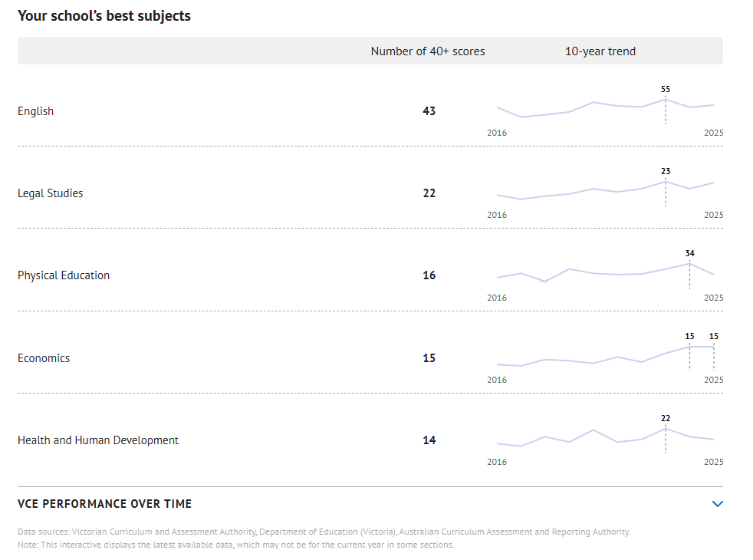This screenshot has height=560, width=753.
Task: Click the Number of 40+ scores column header
Action: 428,51
